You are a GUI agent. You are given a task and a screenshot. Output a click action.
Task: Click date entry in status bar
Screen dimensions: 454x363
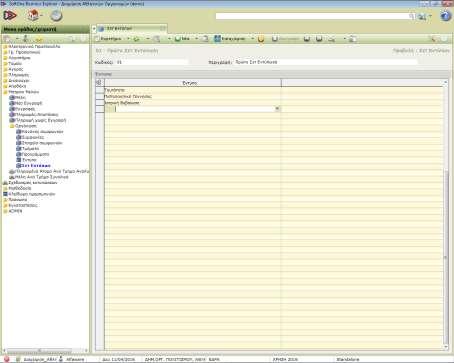pos(118,360)
